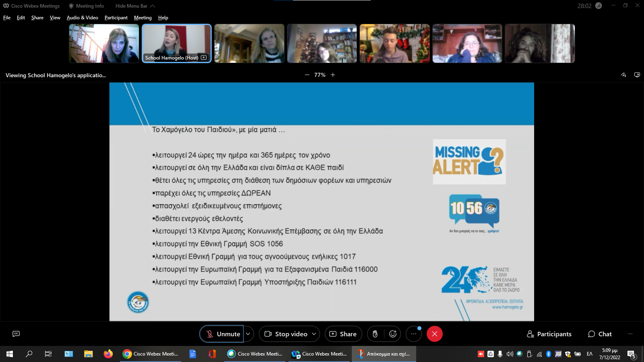Open the Audio & Video menu

point(82,18)
